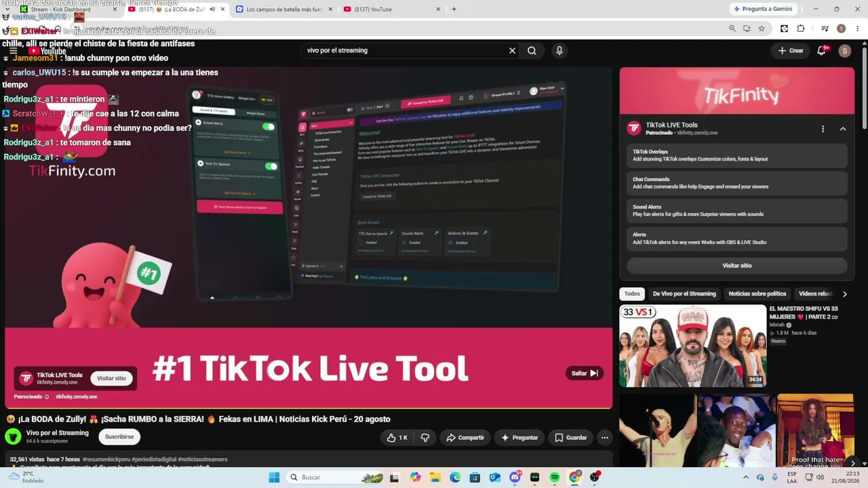Viewport: 868px width, 488px height.
Task: Open Chrome extensions puzzle icon
Action: tap(801, 28)
